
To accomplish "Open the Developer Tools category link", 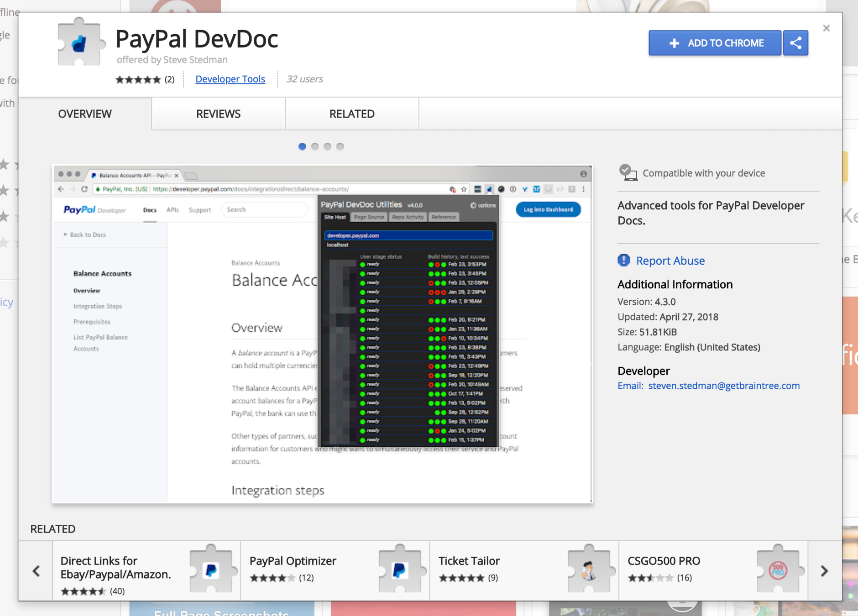I will click(x=230, y=79).
